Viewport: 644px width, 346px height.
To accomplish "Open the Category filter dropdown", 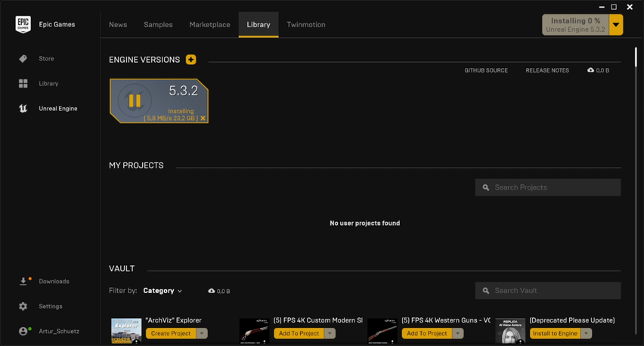I will point(163,291).
